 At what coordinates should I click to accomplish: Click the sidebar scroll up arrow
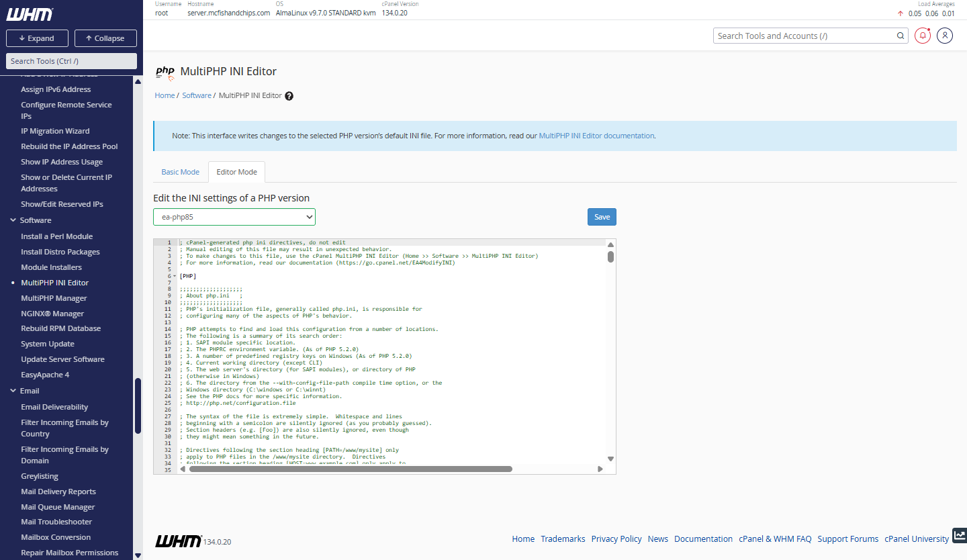138,82
